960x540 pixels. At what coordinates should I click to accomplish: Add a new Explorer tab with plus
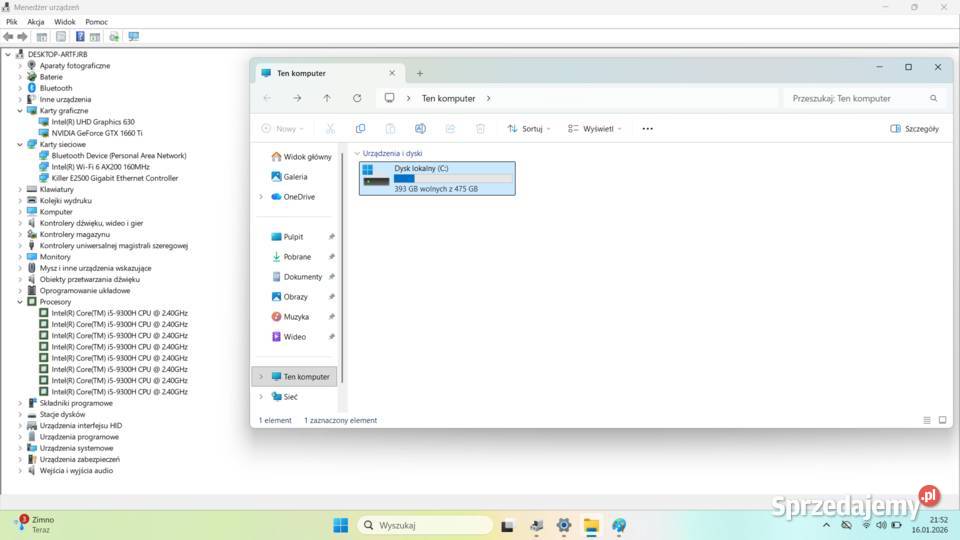point(420,73)
